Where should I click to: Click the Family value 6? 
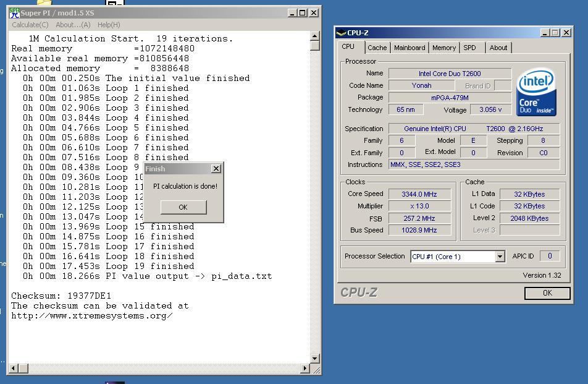pos(401,140)
